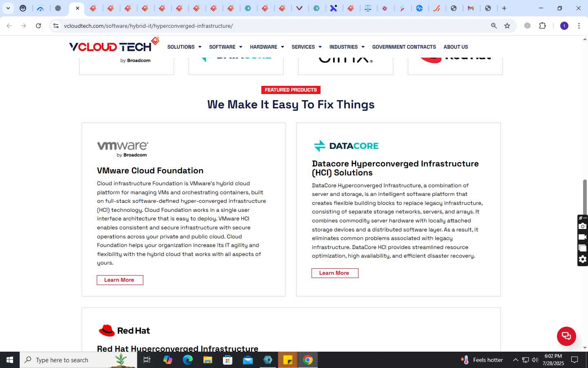Show hidden system tray icons

(x=515, y=360)
